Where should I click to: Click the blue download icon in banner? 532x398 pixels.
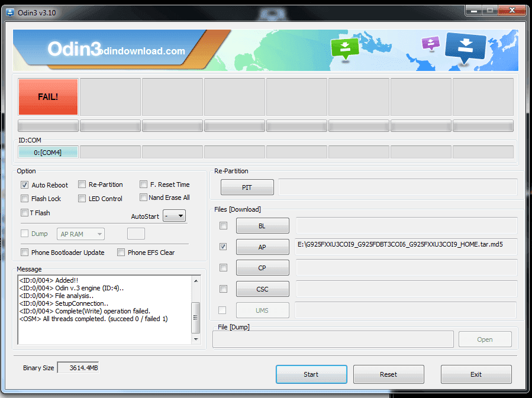466,48
